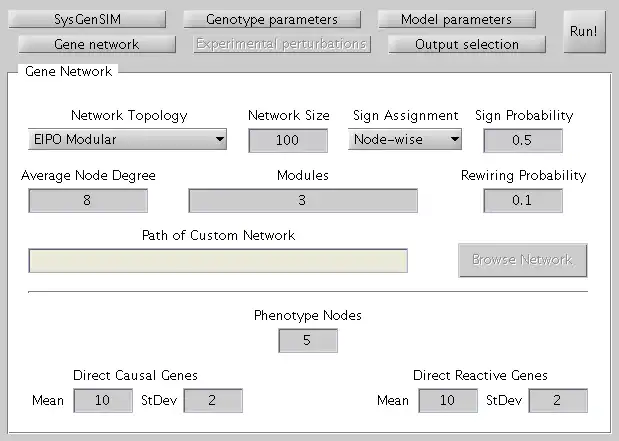Screen dimensions: 619x441
Task: Click the Browse Network button
Action: coord(523,260)
